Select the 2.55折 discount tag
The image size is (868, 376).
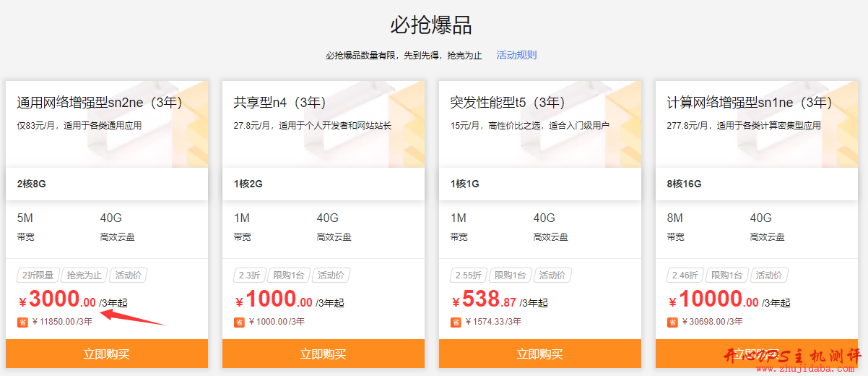[x=468, y=275]
